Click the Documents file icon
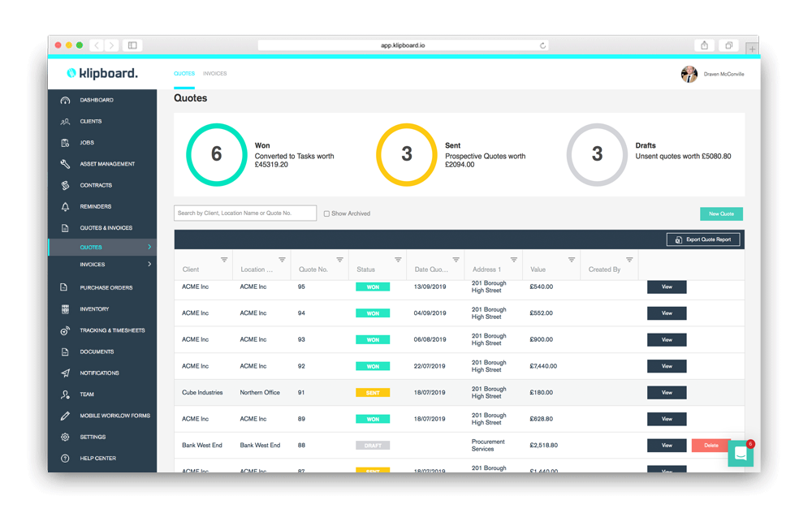Screen dimensions: 812x513 pos(65,352)
